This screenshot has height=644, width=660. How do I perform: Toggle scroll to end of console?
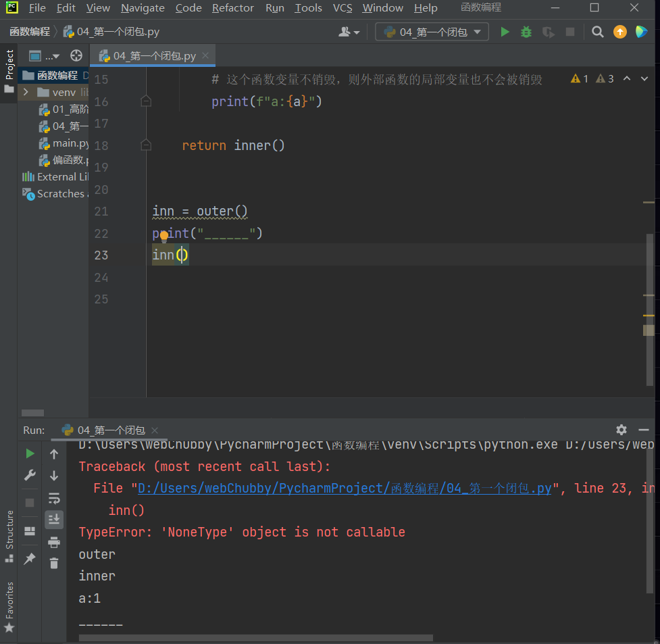[x=54, y=520]
